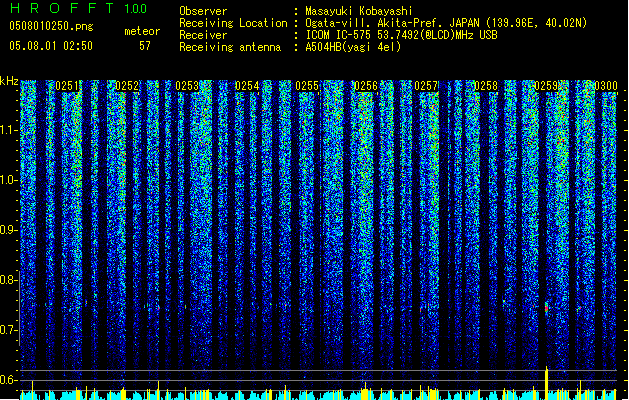Click the Observer label
This screenshot has width=629, height=400.
(203, 11)
